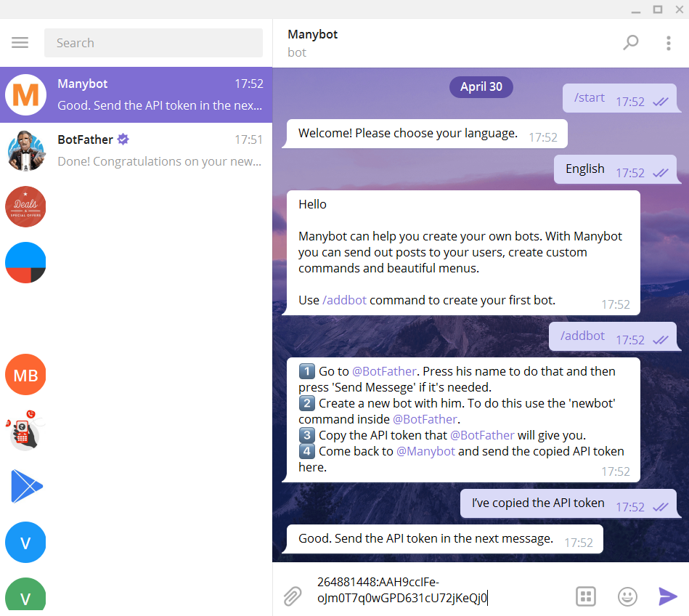The width and height of the screenshot is (689, 616).
Task: Open the emoji smiley picker
Action: [x=627, y=596]
